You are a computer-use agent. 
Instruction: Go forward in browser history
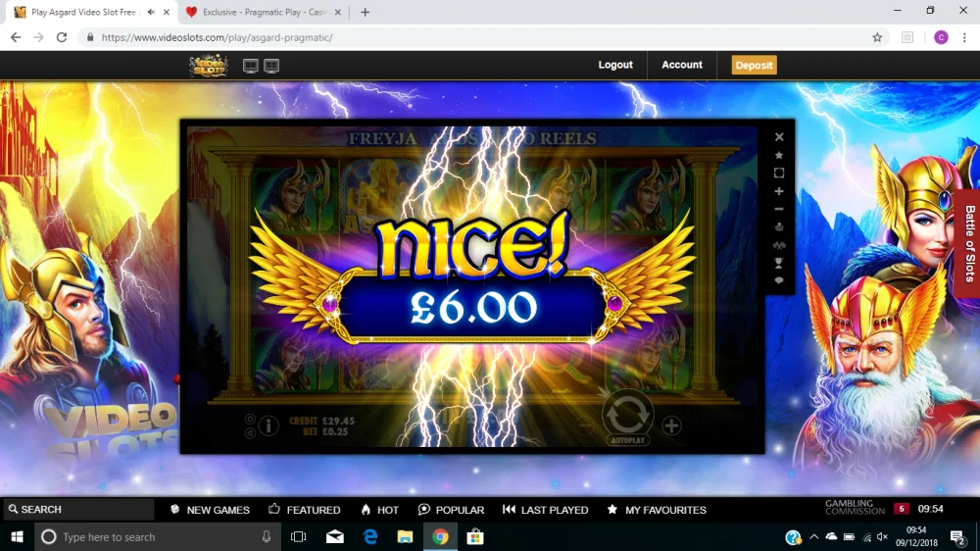39,37
